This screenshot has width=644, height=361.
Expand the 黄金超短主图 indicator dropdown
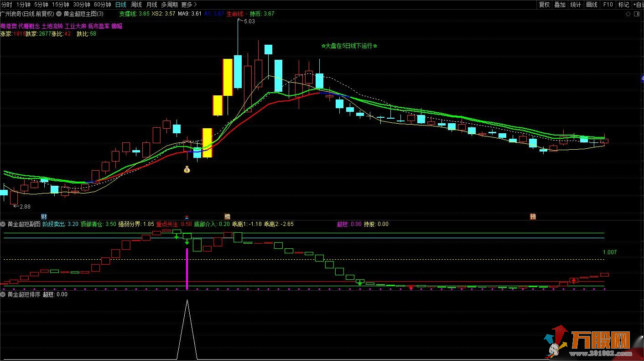coord(59,14)
